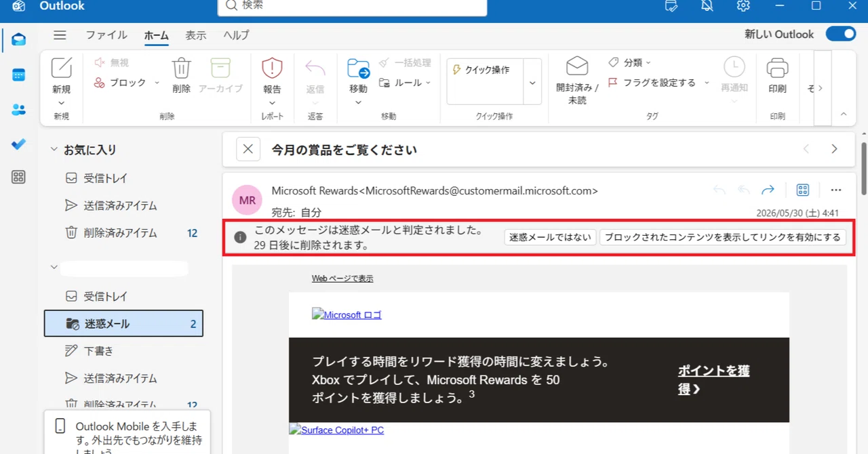Screen dimensions: 868x454
Task: Open settings gear in title bar
Action: click(x=743, y=5)
